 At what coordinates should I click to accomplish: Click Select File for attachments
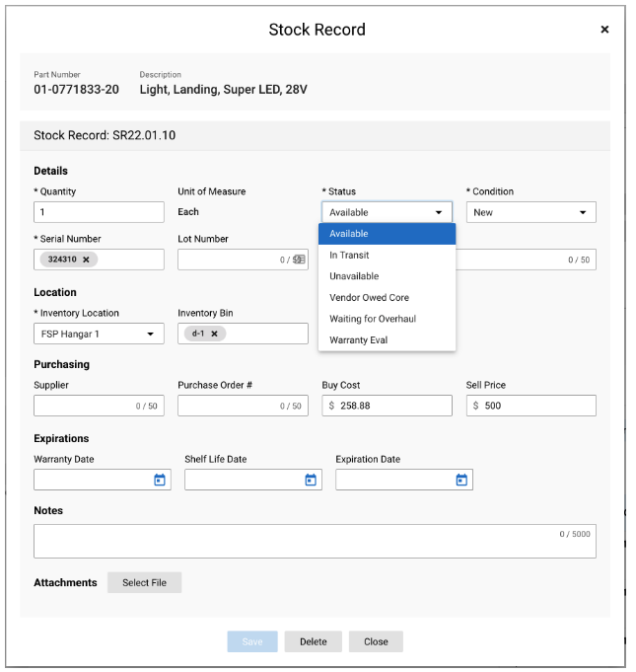[x=144, y=582]
